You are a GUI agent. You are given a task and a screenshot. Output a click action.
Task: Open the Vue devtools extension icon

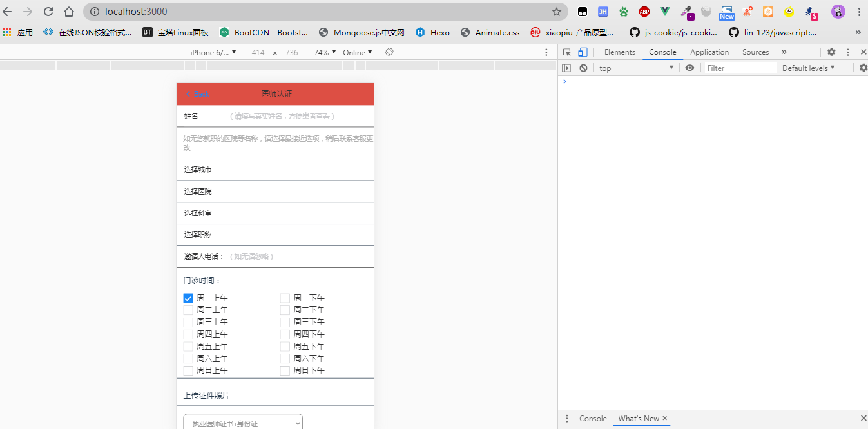[x=665, y=12]
